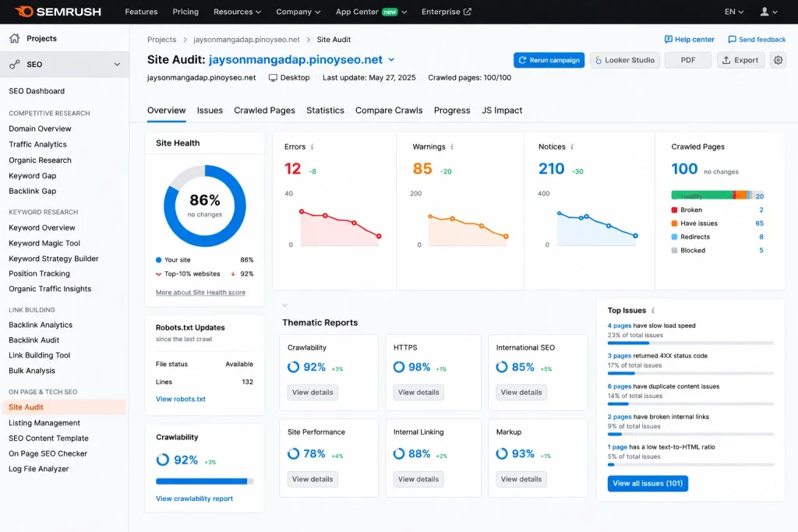Viewport: 798px width, 532px height.
Task: Click View details under HTTPS
Action: click(418, 392)
